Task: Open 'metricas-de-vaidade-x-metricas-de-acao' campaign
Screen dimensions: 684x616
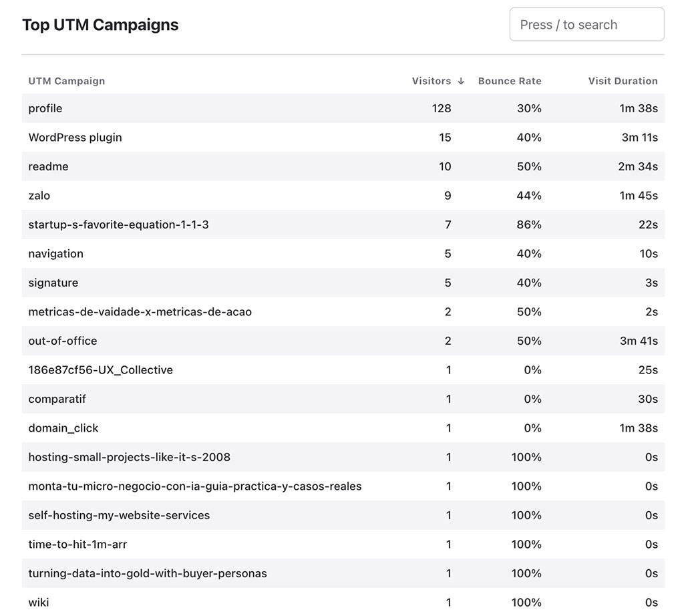Action: pos(140,312)
